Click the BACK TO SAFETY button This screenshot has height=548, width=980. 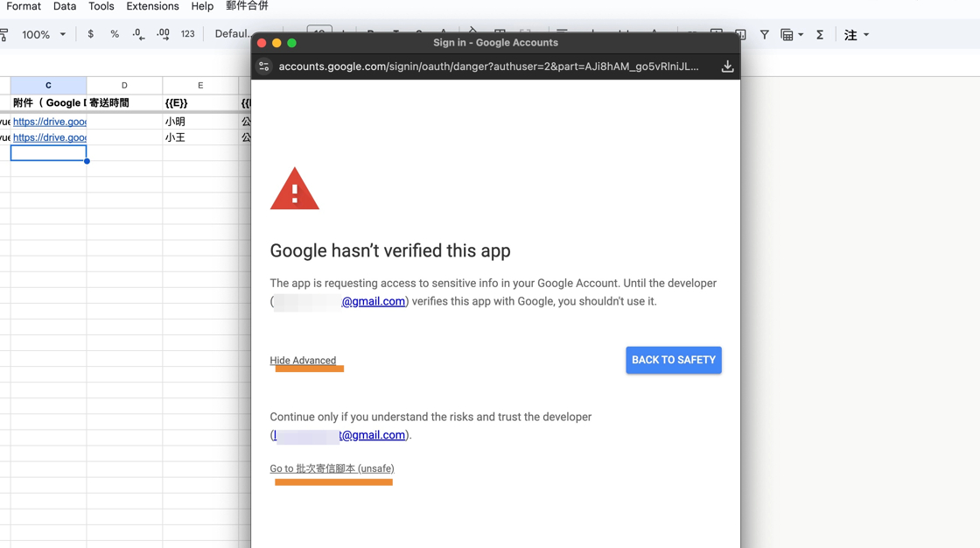(673, 360)
